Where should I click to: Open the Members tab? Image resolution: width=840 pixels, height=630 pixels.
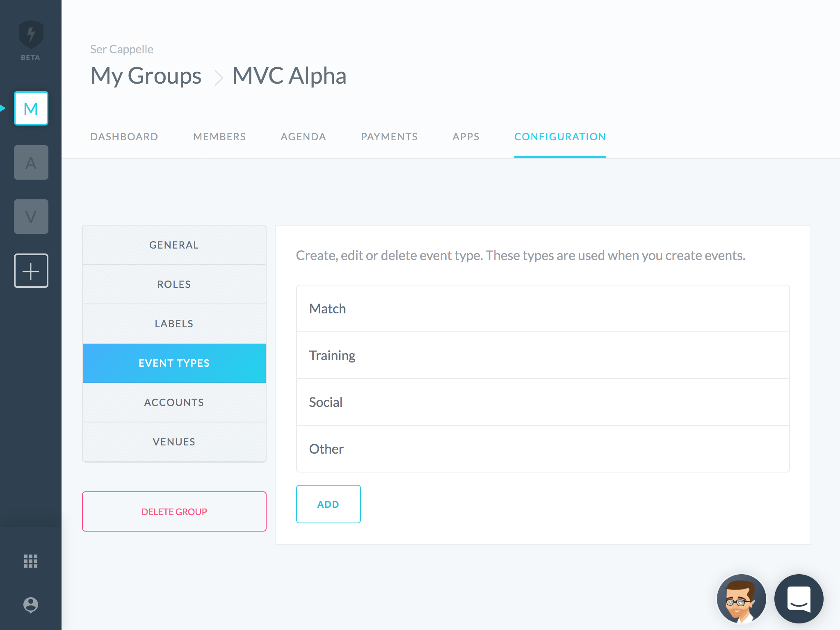click(x=219, y=137)
